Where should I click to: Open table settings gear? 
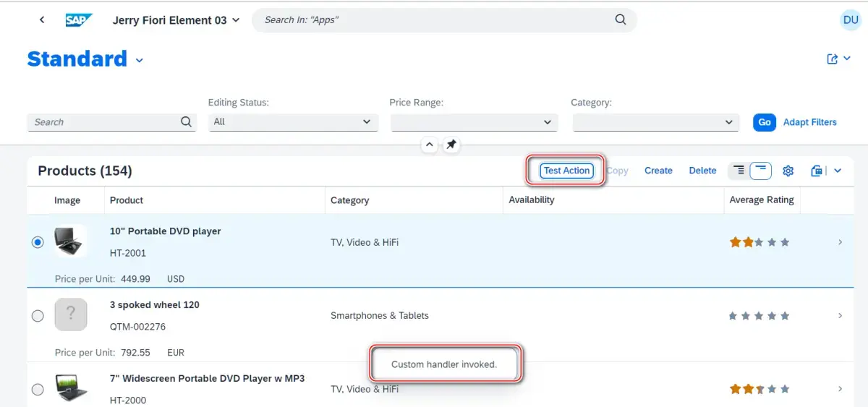click(x=788, y=171)
